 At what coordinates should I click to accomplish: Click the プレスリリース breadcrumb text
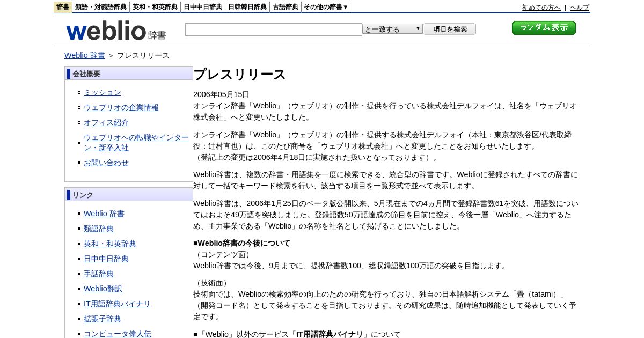(143, 55)
